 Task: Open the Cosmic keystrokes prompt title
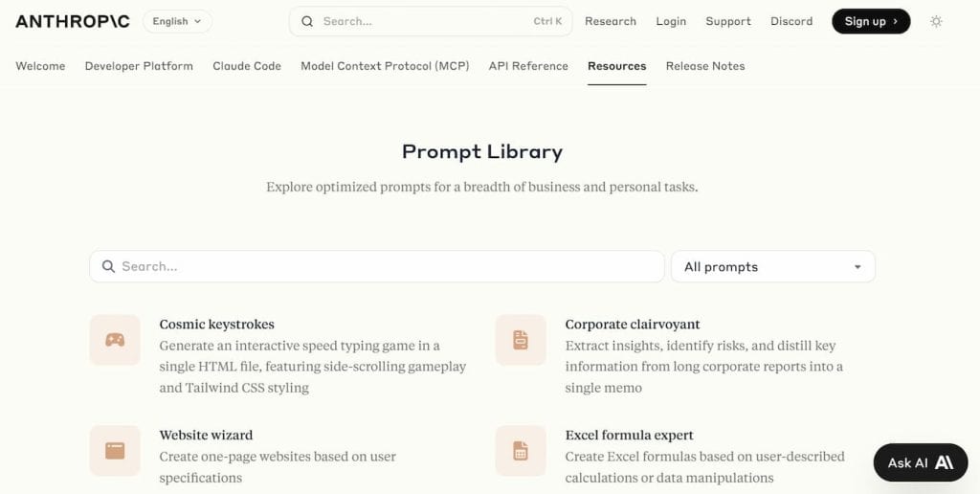(x=217, y=324)
